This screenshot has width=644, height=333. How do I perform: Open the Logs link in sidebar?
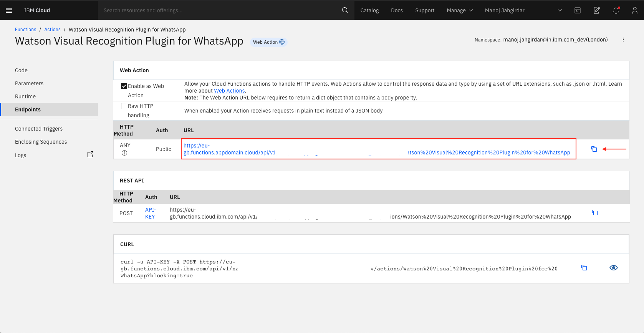(x=21, y=155)
